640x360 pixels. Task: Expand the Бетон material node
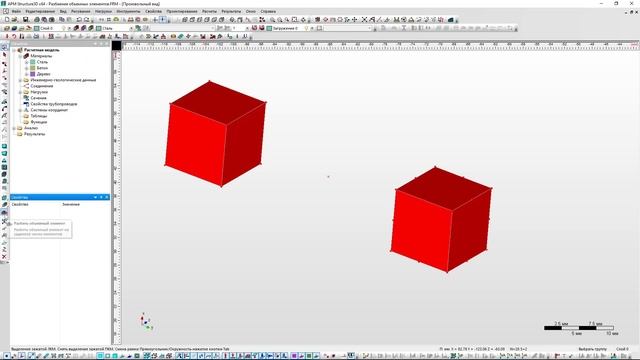tap(27, 68)
